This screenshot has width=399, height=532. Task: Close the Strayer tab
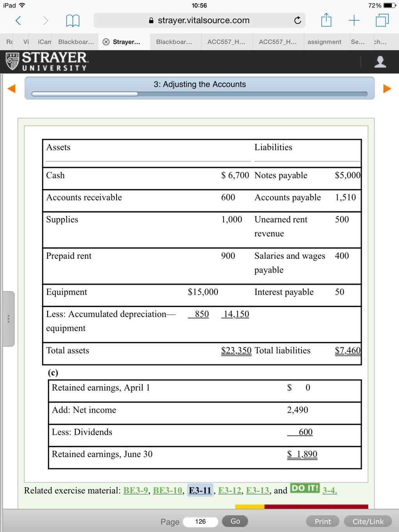pos(106,42)
